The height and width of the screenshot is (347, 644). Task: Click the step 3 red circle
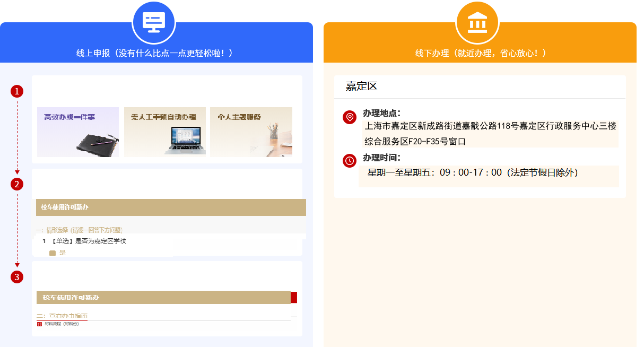click(x=17, y=277)
